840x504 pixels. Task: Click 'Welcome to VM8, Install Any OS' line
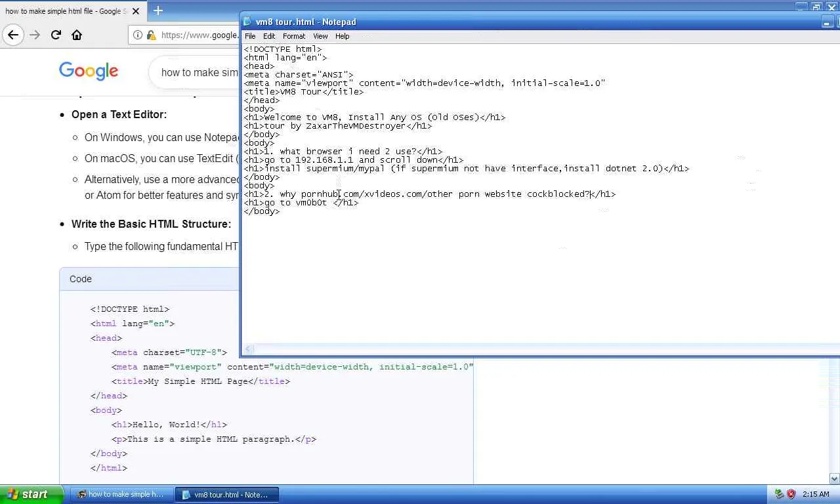(x=374, y=117)
